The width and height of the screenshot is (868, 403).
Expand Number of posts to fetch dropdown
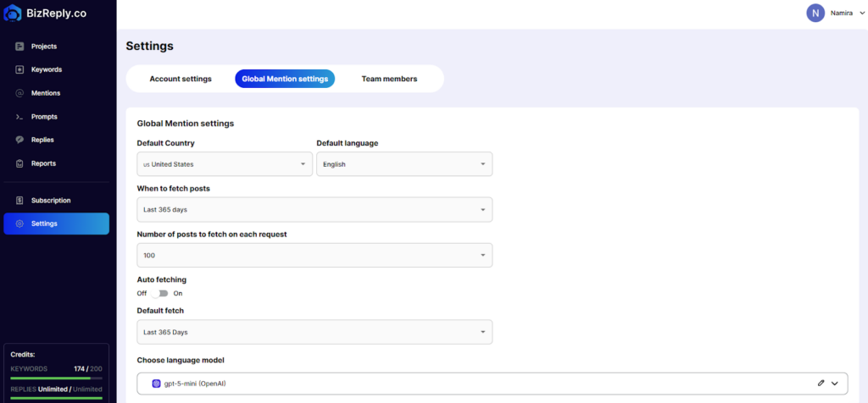point(314,255)
